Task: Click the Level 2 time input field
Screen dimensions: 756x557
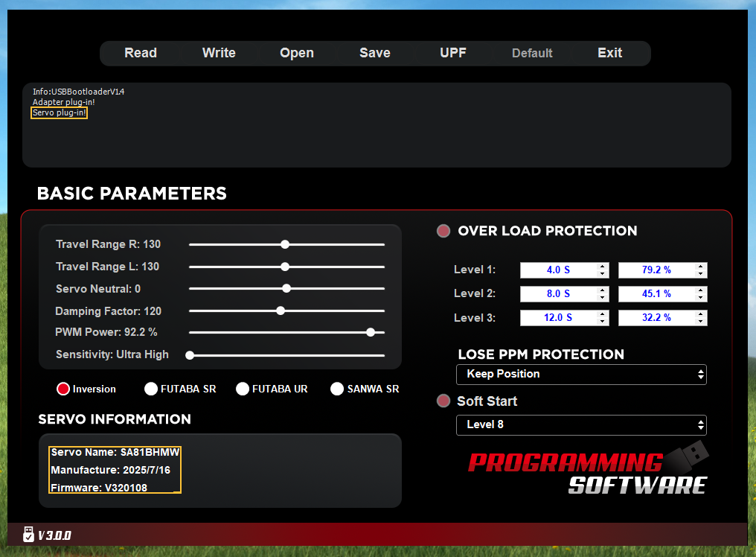Action: coord(558,294)
